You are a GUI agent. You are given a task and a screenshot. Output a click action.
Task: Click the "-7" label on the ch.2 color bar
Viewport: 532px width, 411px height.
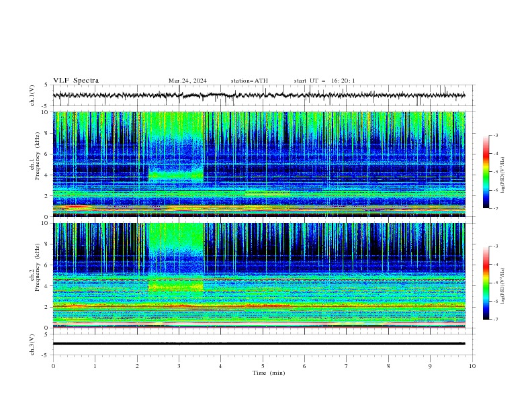pyautogui.click(x=496, y=320)
